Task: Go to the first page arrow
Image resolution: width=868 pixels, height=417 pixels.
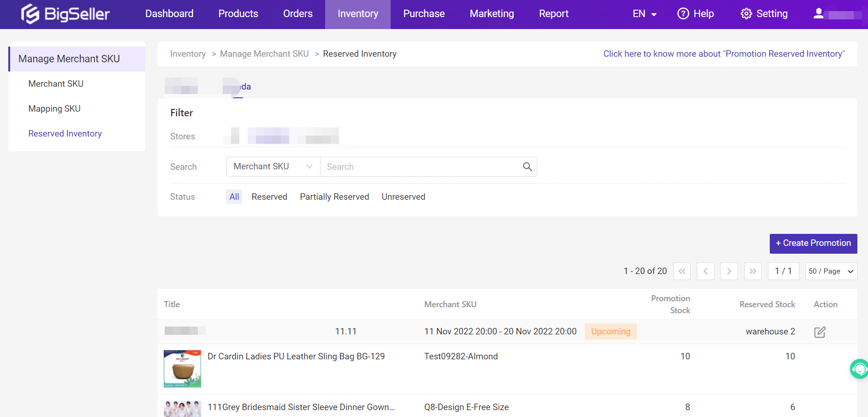Action: pos(682,271)
